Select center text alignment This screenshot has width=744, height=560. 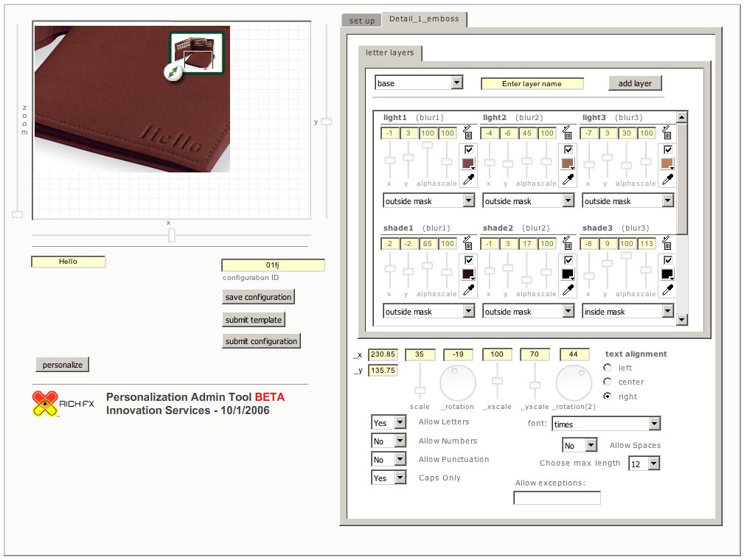pyautogui.click(x=608, y=382)
